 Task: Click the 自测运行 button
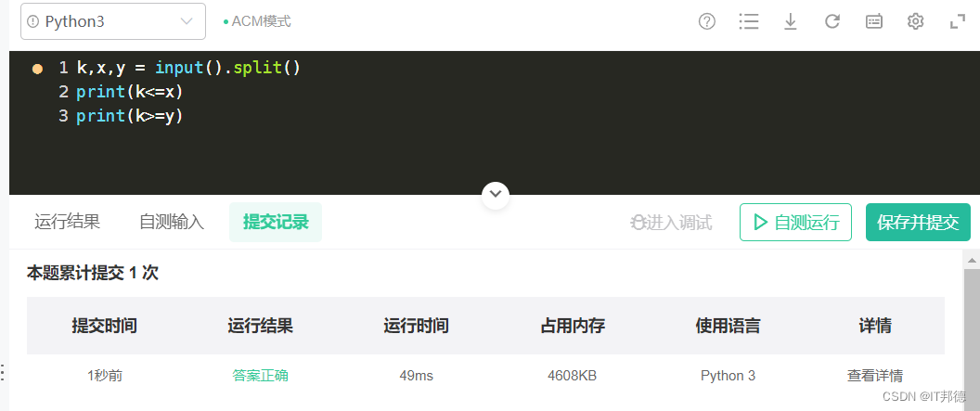click(795, 222)
